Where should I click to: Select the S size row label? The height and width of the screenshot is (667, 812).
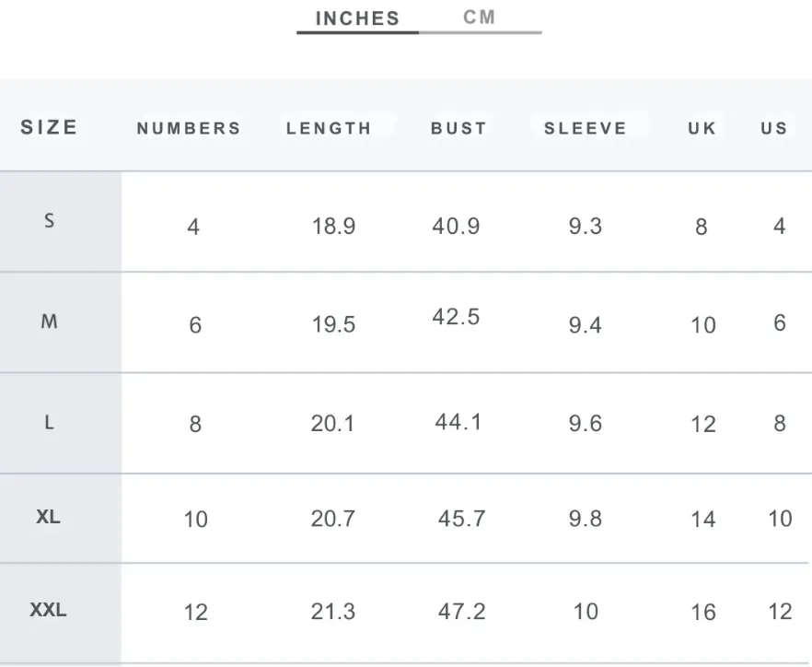[49, 221]
